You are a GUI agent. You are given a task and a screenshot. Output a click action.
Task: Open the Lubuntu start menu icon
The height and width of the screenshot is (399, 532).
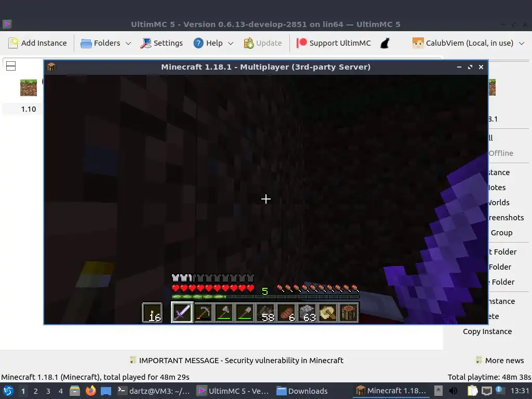click(8, 391)
